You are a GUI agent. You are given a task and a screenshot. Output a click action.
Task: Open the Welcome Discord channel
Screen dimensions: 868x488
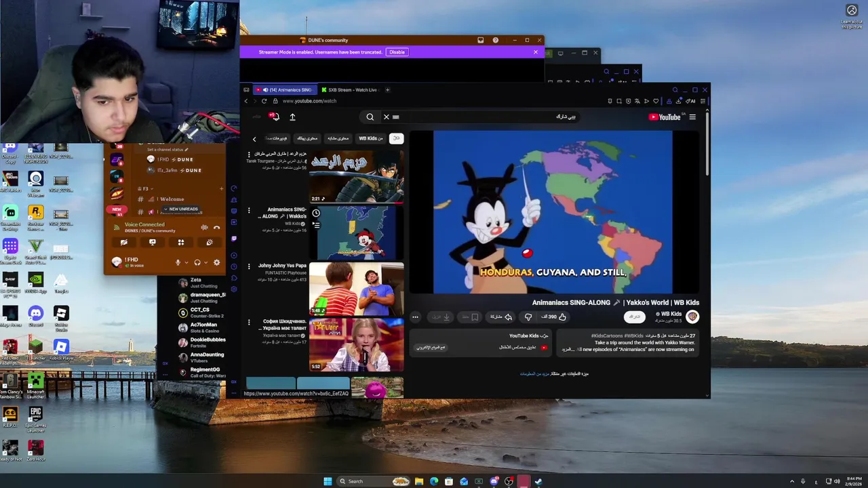point(172,199)
